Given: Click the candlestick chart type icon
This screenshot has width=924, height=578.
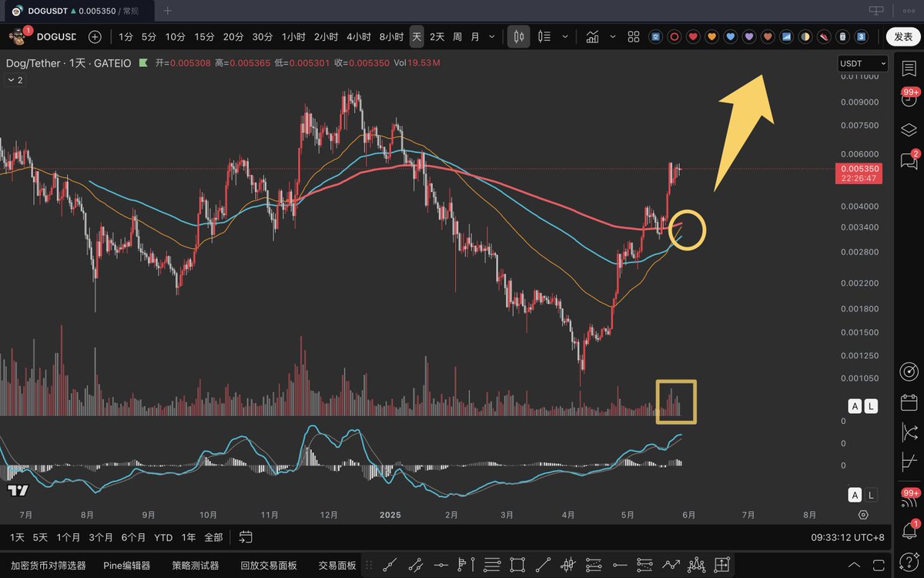Looking at the screenshot, I should point(518,36).
